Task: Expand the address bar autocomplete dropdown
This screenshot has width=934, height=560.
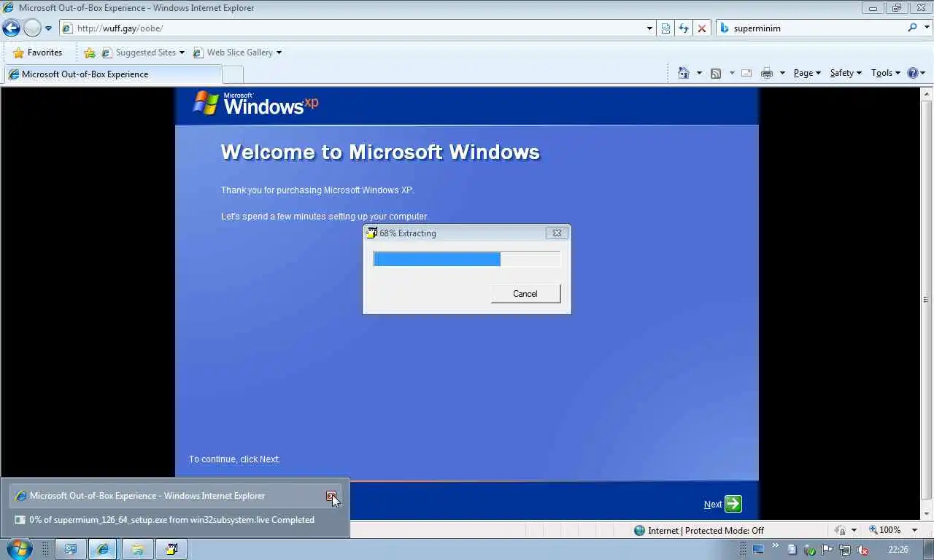Action: click(x=649, y=28)
